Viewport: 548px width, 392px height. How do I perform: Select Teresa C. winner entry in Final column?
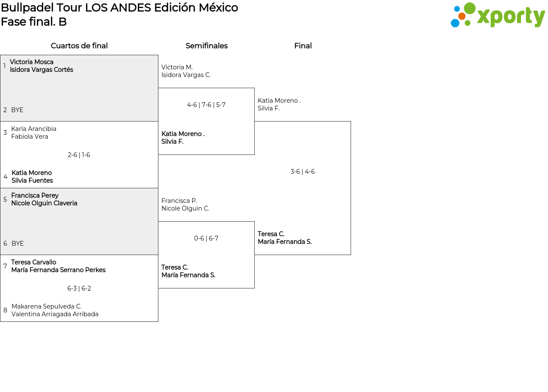pyautogui.click(x=285, y=238)
